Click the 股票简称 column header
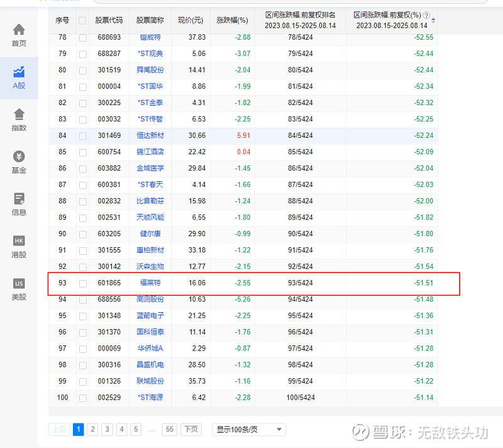The width and height of the screenshot is (503, 448). point(150,20)
